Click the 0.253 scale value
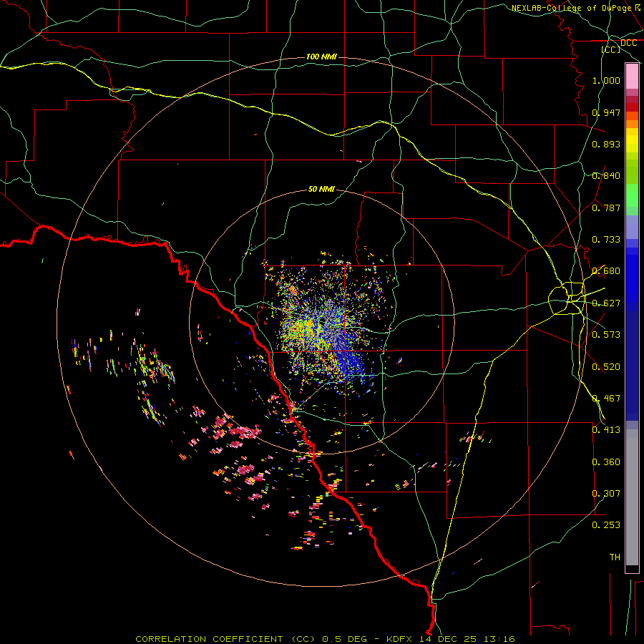 pos(606,525)
